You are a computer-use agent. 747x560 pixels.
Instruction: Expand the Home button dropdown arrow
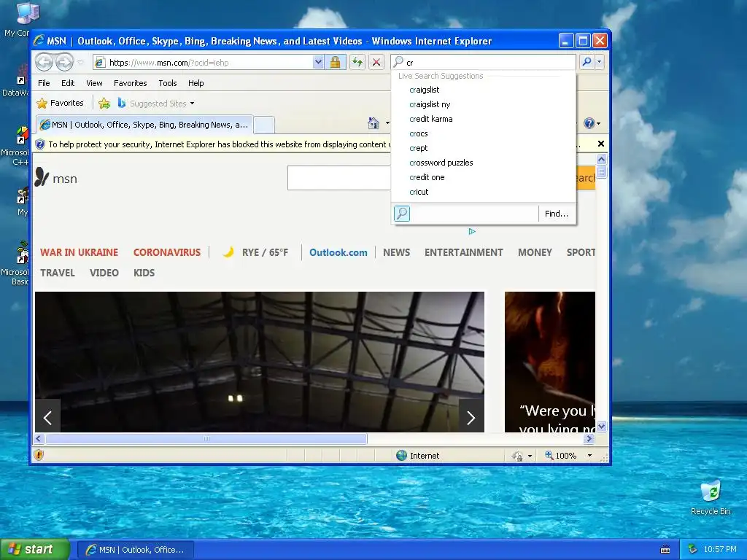[x=387, y=123]
